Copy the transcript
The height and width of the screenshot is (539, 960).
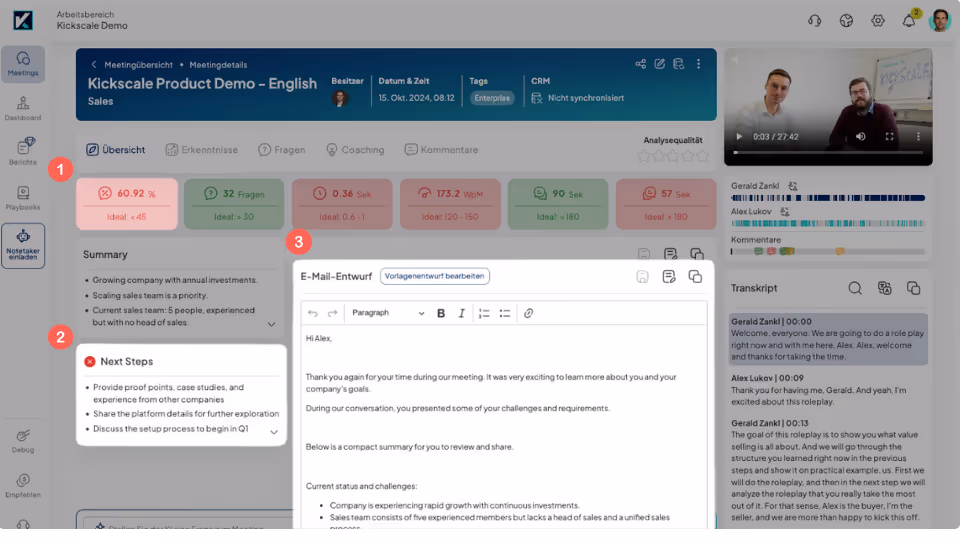[x=913, y=288]
